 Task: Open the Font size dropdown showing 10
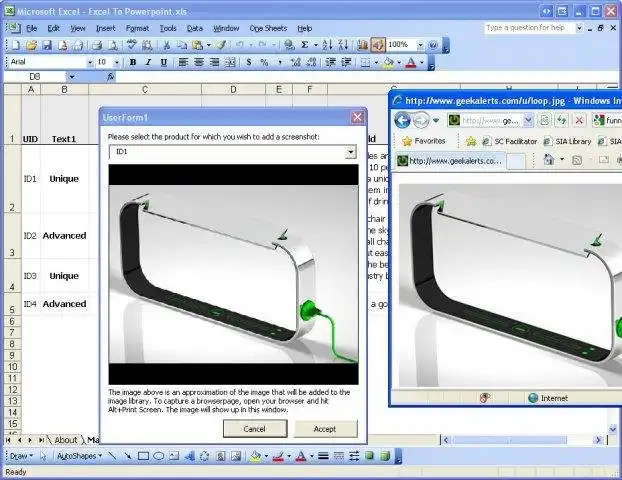click(x=117, y=62)
